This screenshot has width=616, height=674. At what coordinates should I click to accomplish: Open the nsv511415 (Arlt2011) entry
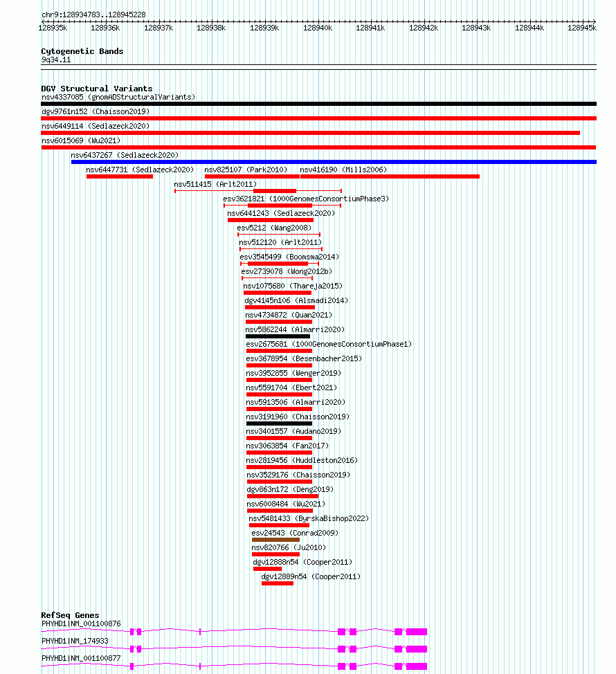(x=215, y=184)
